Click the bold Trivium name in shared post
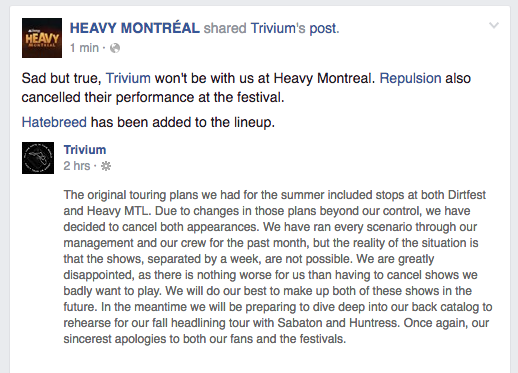 [85, 150]
